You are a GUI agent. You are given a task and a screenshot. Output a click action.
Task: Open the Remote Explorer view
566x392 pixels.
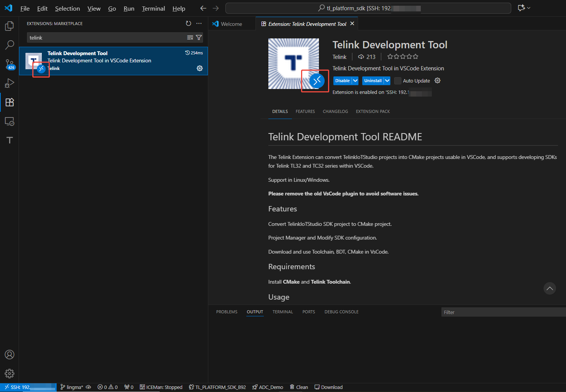tap(10, 121)
